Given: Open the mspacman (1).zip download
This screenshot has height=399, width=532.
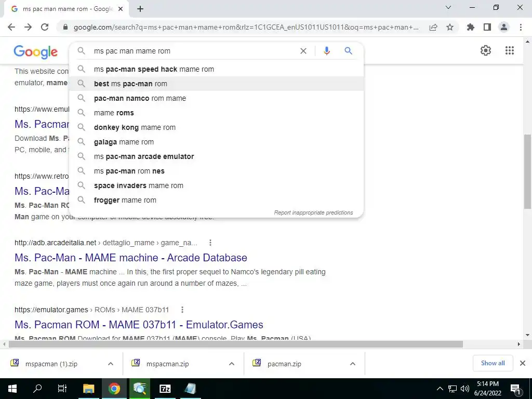Looking at the screenshot, I should [51, 364].
